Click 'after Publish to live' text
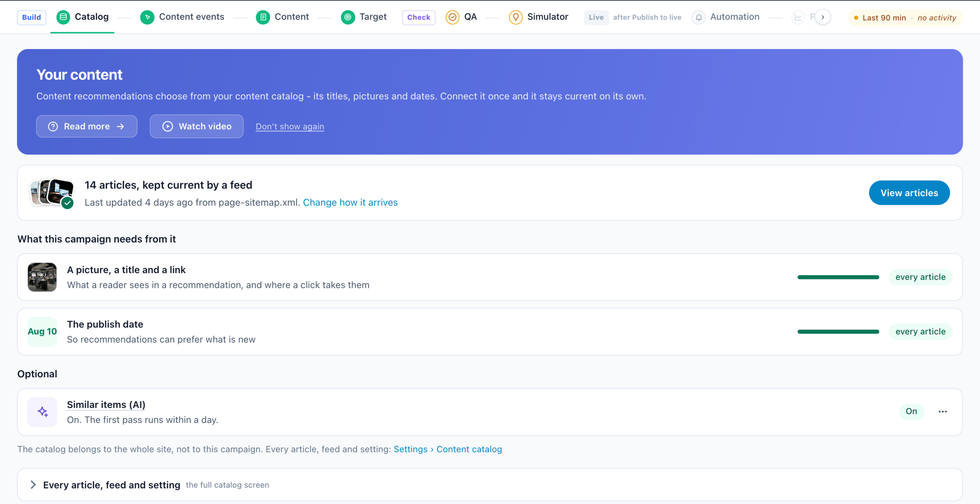Image resolution: width=980 pixels, height=504 pixels. coord(647,17)
